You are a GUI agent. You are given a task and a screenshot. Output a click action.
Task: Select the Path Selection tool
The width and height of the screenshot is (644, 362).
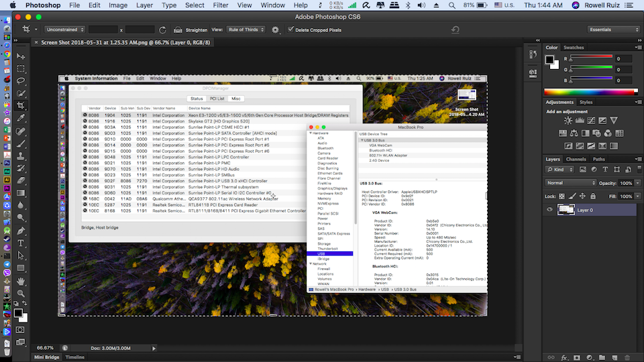21,255
